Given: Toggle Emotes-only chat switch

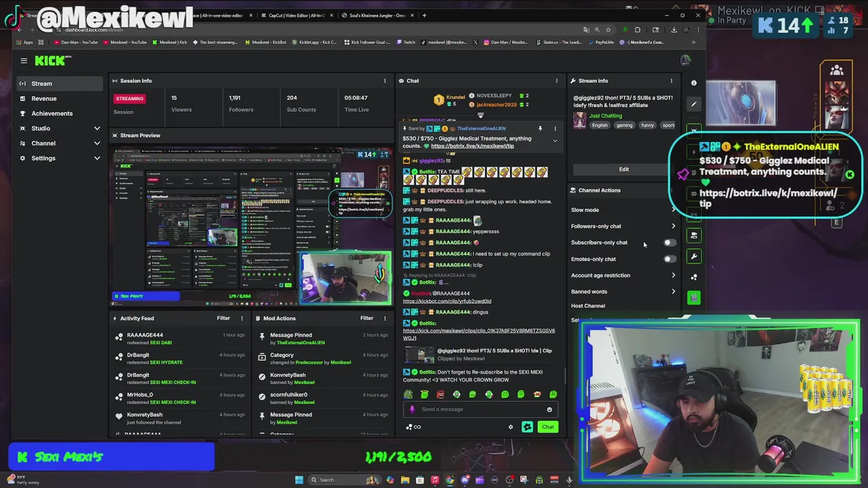Looking at the screenshot, I should click(x=669, y=259).
